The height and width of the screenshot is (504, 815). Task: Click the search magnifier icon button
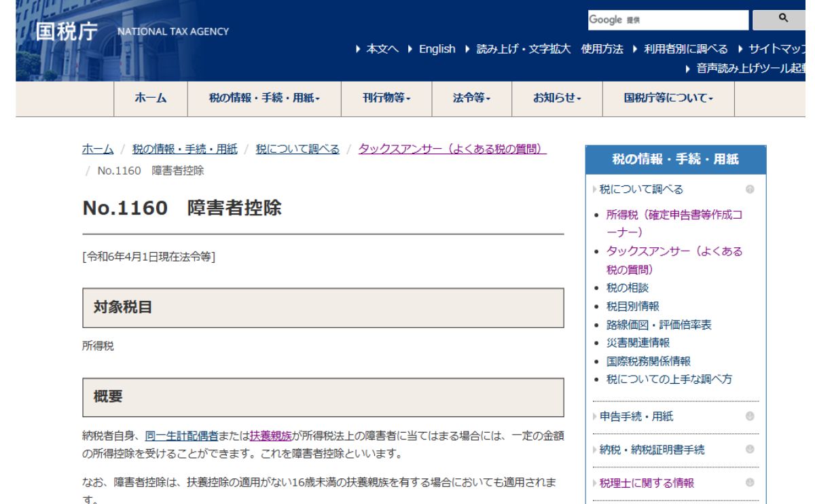[x=782, y=19]
